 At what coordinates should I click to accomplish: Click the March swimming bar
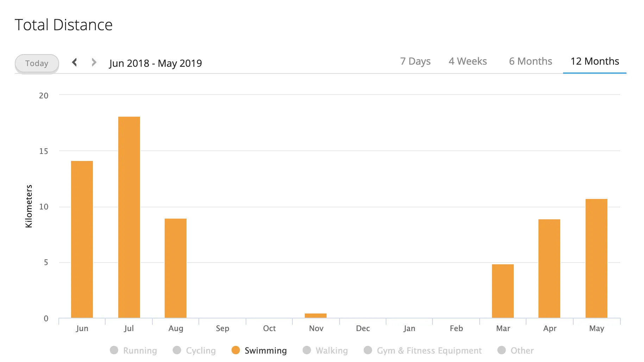pyautogui.click(x=503, y=291)
